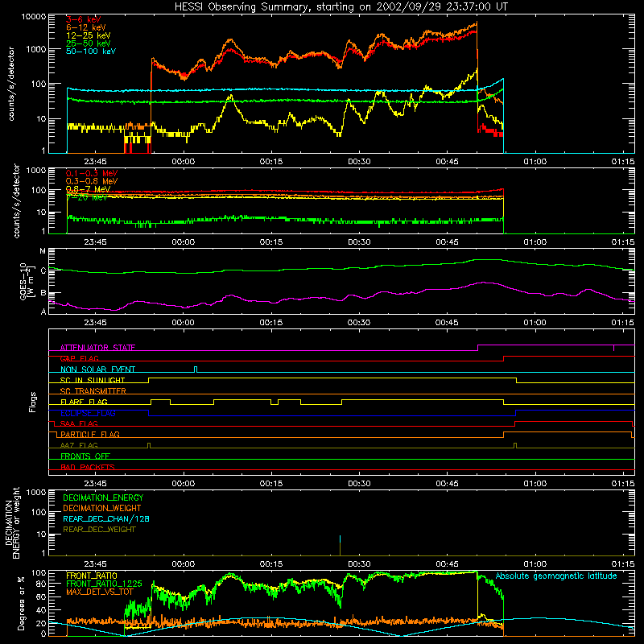Click the "Absolute geomagnetic latitude" label
The height and width of the screenshot is (644, 644).
point(556,576)
